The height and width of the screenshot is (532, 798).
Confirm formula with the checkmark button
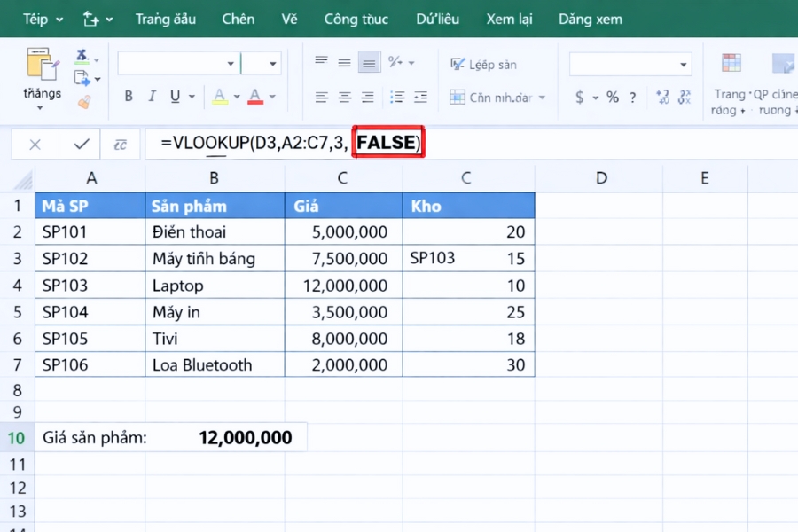83,144
